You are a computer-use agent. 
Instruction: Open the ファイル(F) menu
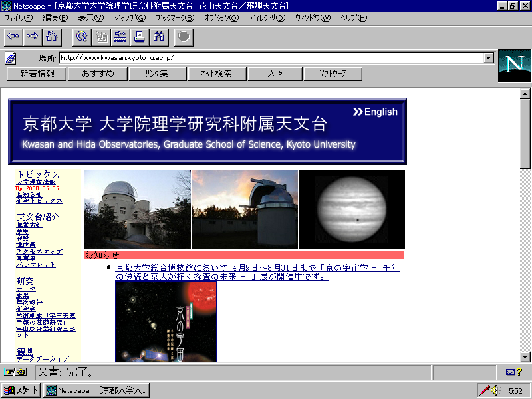click(x=19, y=18)
